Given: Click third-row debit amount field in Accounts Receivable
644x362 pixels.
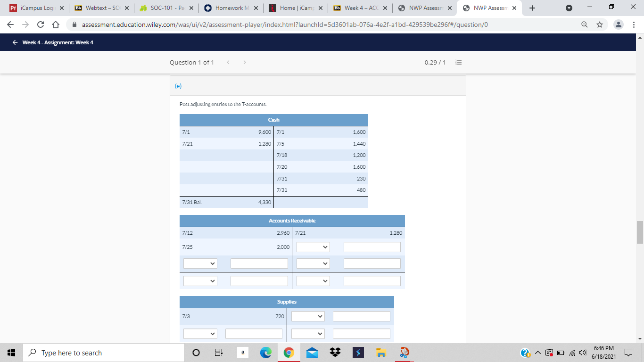Looking at the screenshot, I should (259, 264).
